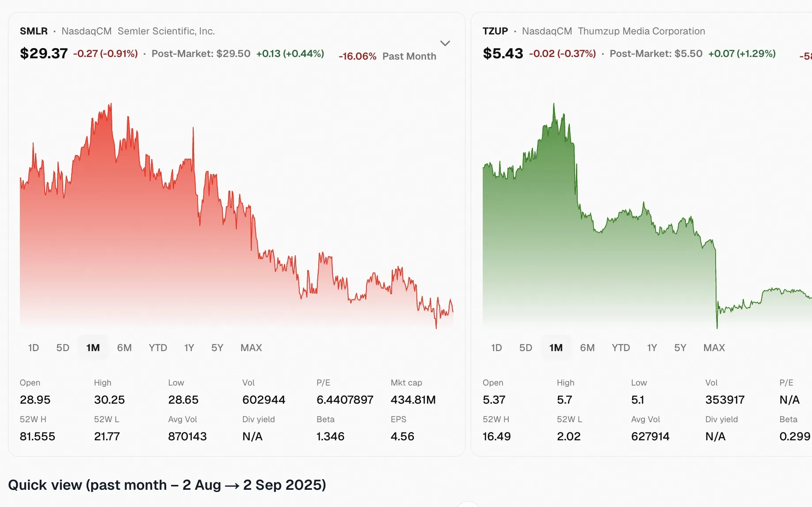Choose 6M range for TZUP chart
This screenshot has width=812, height=507.
pos(587,348)
